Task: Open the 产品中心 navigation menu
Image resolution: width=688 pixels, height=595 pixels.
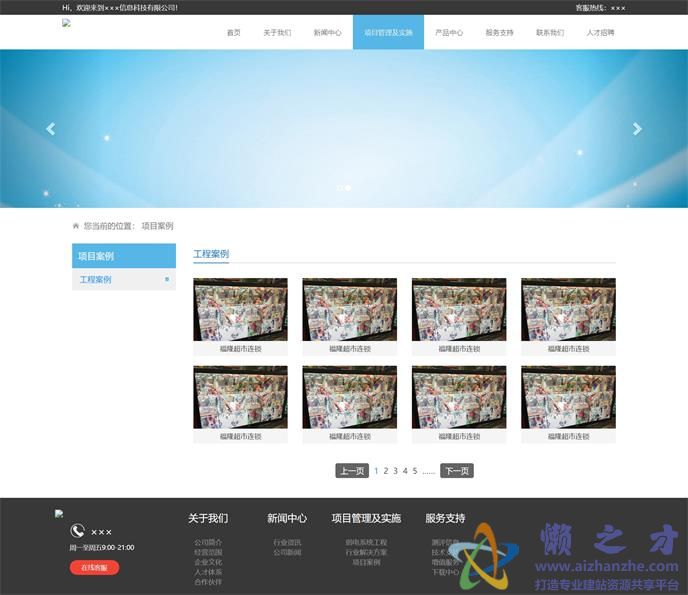Action: pos(449,33)
